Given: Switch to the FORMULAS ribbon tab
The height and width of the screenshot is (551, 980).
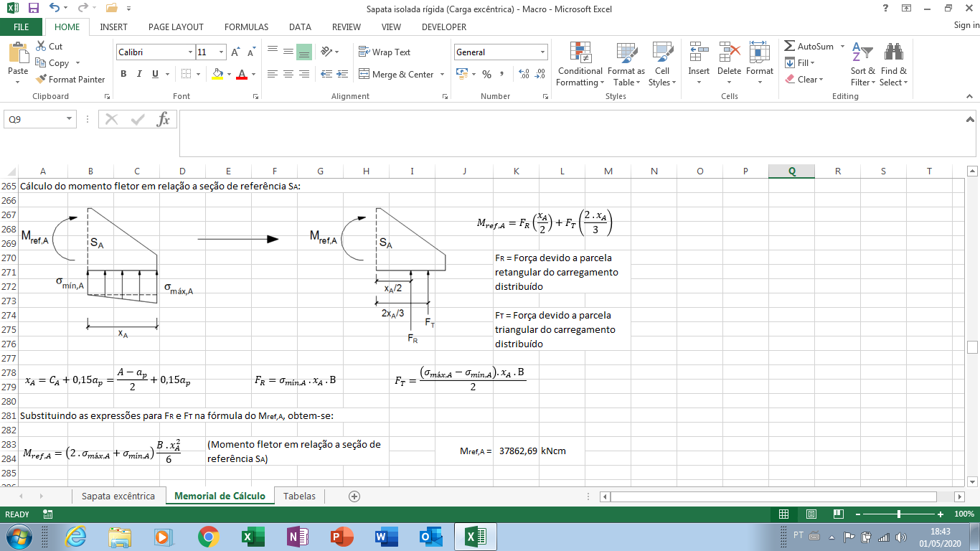Looking at the screenshot, I should (x=246, y=27).
